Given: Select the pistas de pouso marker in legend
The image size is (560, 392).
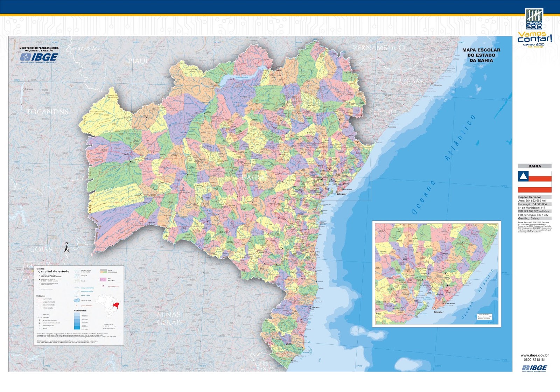Looking at the screenshot, I should point(40,325).
